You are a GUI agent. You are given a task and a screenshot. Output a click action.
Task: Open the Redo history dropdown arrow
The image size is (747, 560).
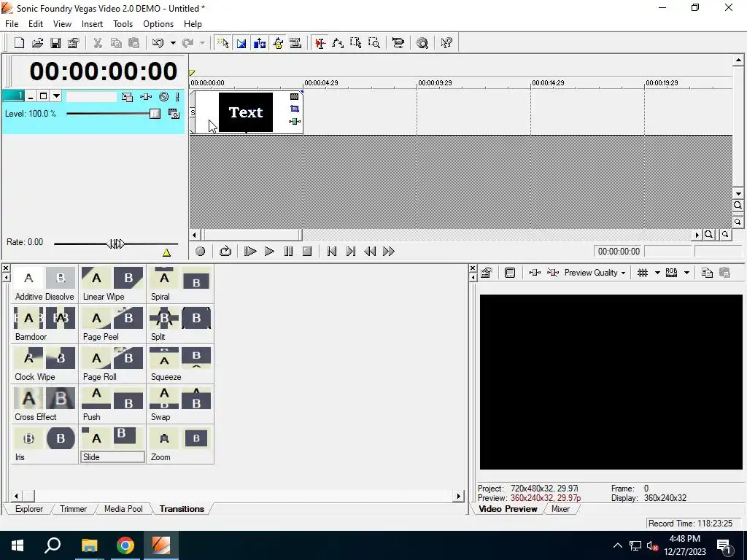pyautogui.click(x=203, y=43)
